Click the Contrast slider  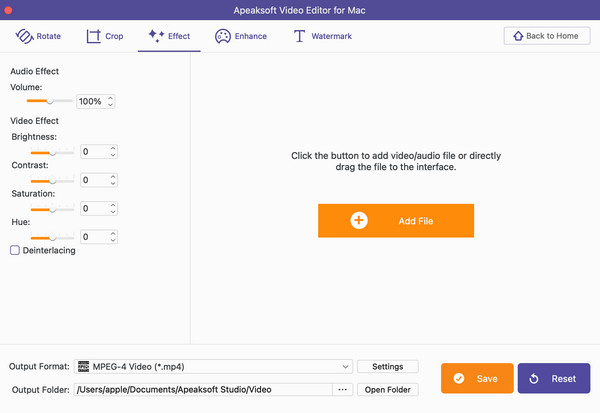click(52, 181)
